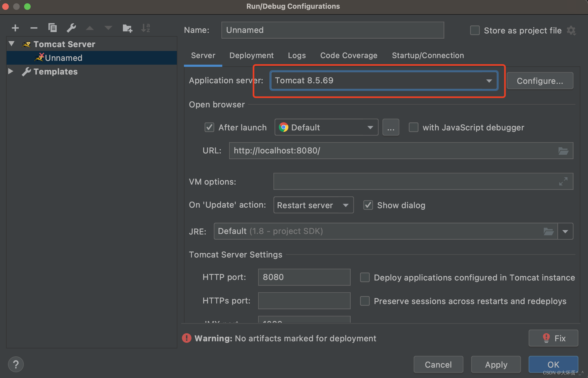The image size is (588, 378).
Task: Switch to the Code Coverage tab
Action: [349, 56]
